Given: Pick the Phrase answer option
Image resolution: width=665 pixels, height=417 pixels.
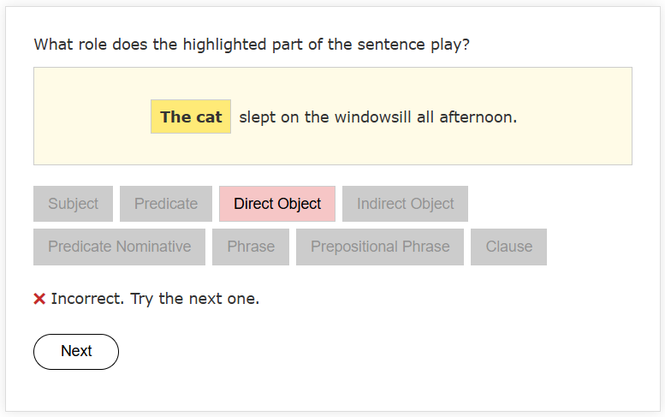Looking at the screenshot, I should (250, 247).
